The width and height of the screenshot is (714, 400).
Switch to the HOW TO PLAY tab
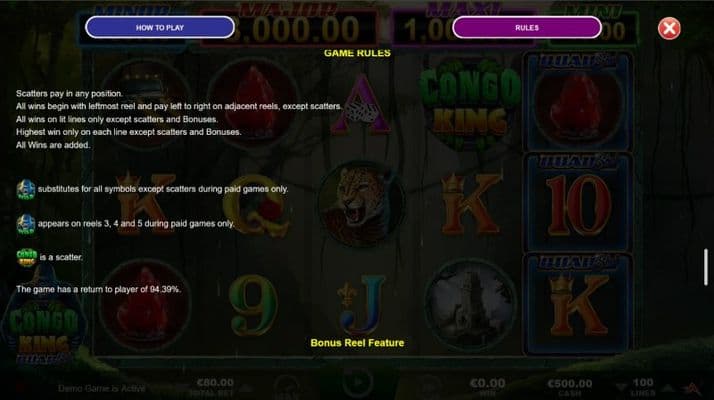pyautogui.click(x=160, y=27)
